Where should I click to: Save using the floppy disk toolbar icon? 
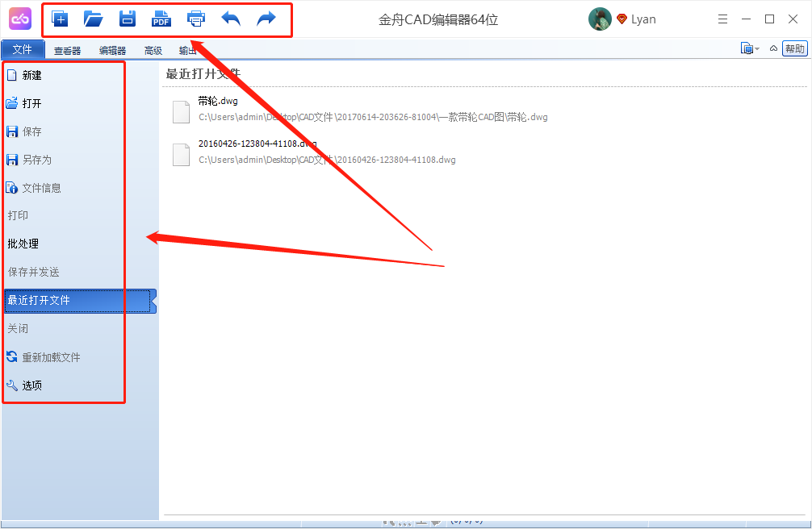(x=128, y=19)
